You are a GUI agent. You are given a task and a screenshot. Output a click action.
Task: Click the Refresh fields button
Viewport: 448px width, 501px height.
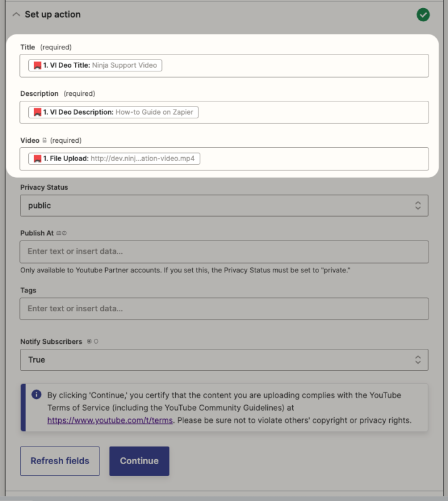click(59, 461)
